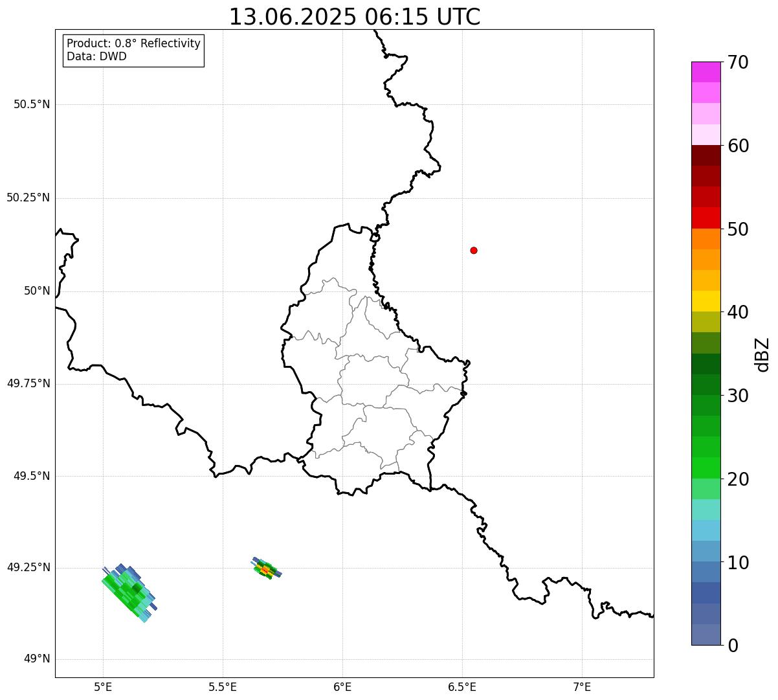Viewport: 778px width, 700px height.
Task: Click the 6°E longitude tick label
Action: 342,687
